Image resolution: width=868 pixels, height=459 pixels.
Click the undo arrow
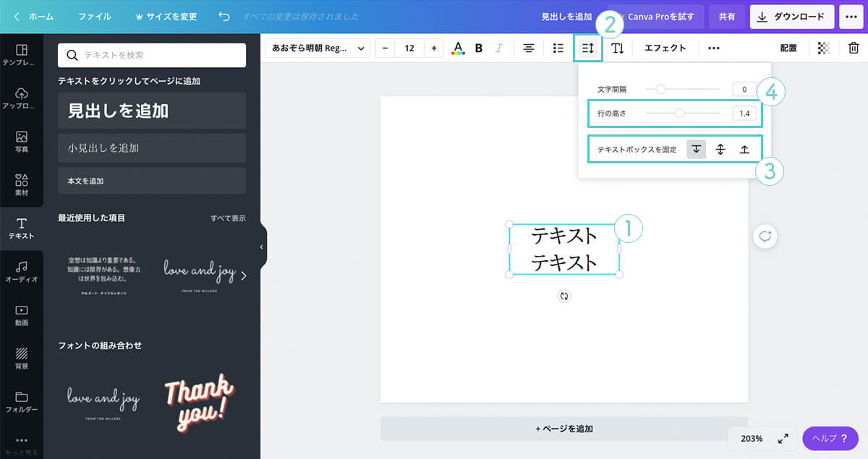(x=224, y=16)
